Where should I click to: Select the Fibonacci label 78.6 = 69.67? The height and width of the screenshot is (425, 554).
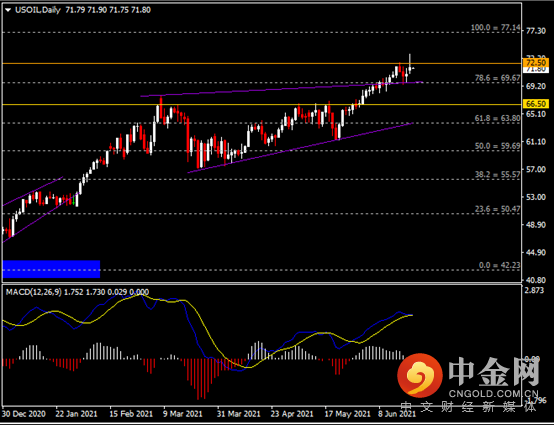(x=497, y=78)
